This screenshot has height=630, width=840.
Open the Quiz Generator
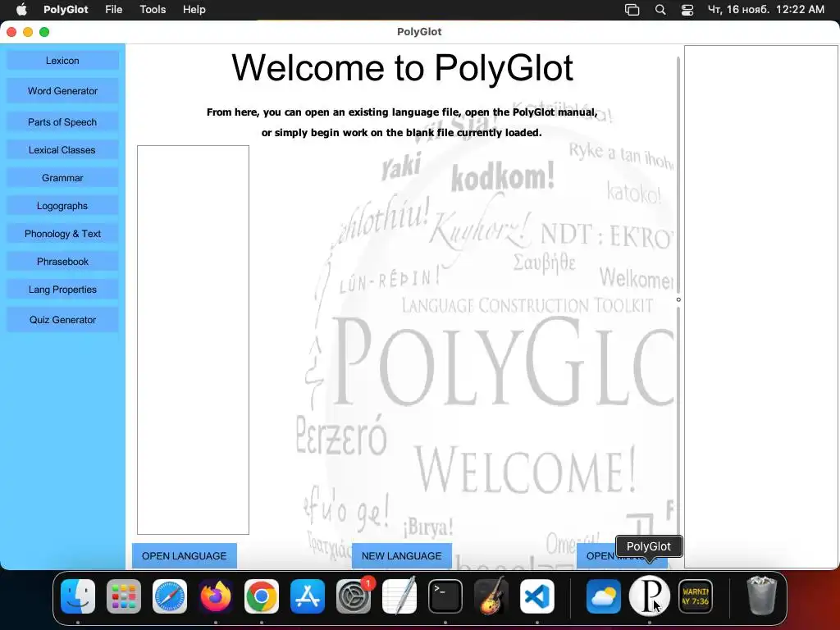click(62, 320)
